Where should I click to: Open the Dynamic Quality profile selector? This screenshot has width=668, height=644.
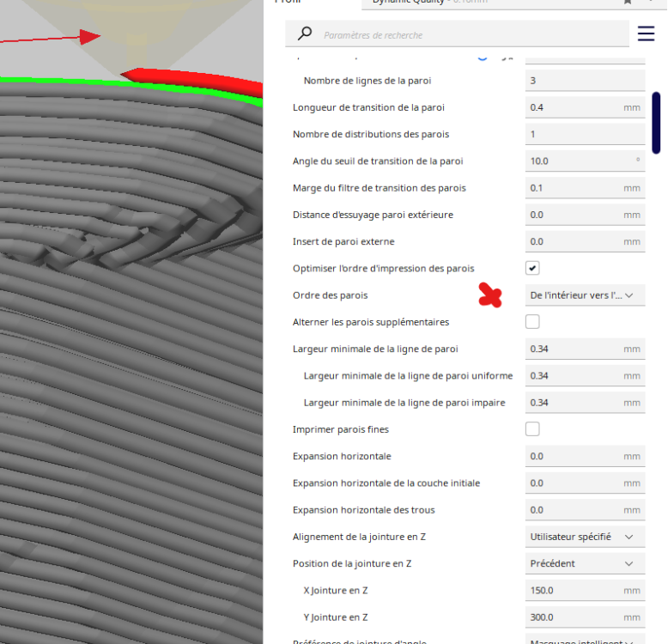[x=511, y=3]
